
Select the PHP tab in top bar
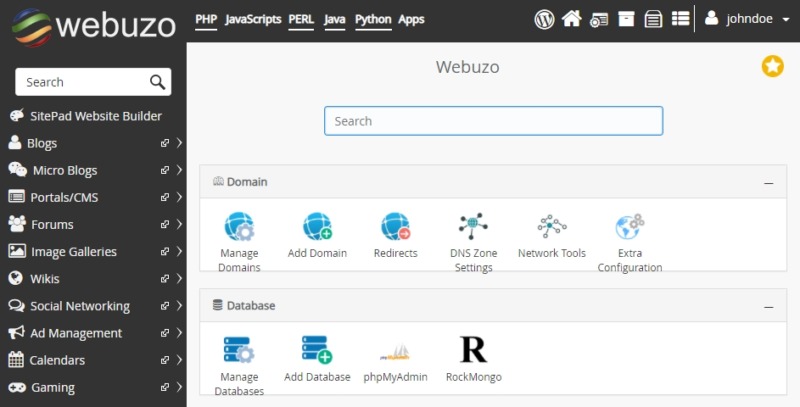pos(206,19)
